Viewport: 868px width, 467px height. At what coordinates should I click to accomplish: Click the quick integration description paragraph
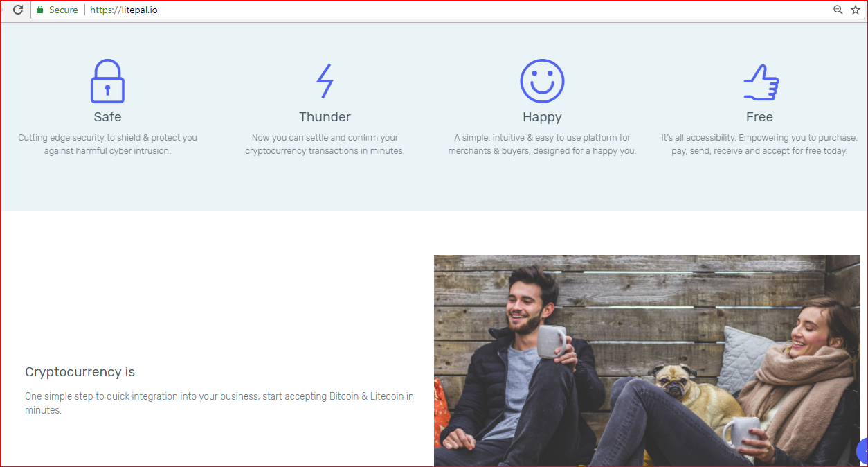click(x=219, y=403)
